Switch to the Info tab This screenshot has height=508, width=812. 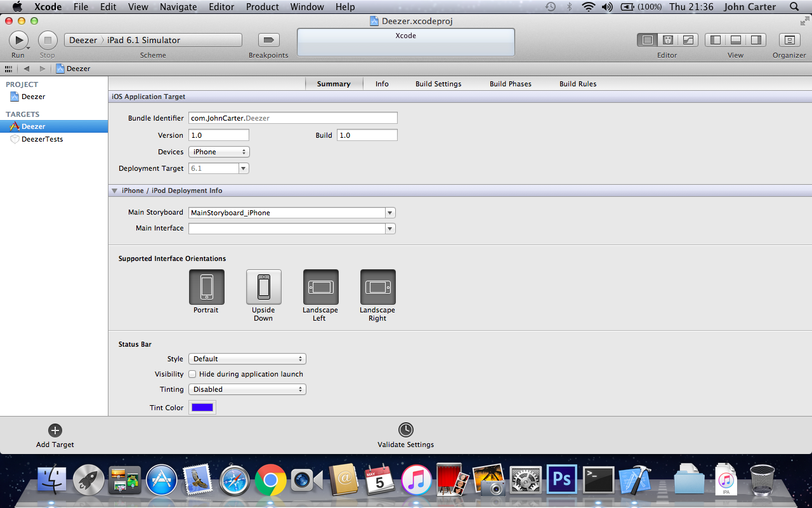click(x=382, y=84)
